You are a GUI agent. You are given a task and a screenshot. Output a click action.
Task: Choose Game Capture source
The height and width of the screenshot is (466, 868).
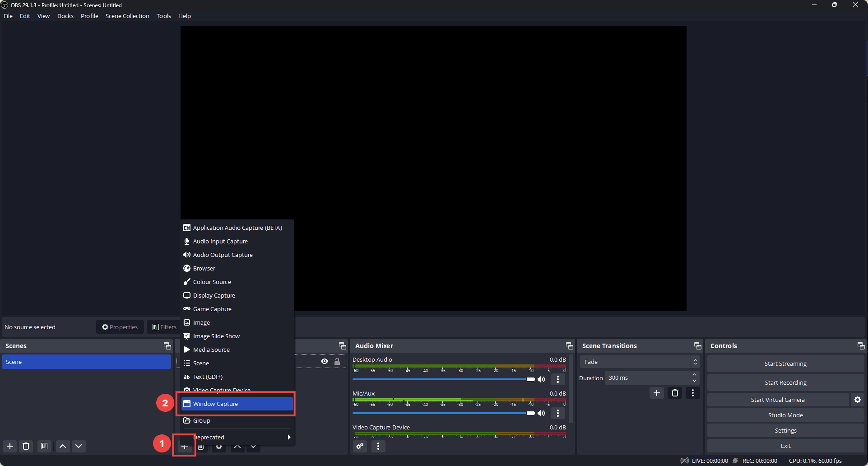pos(237,309)
